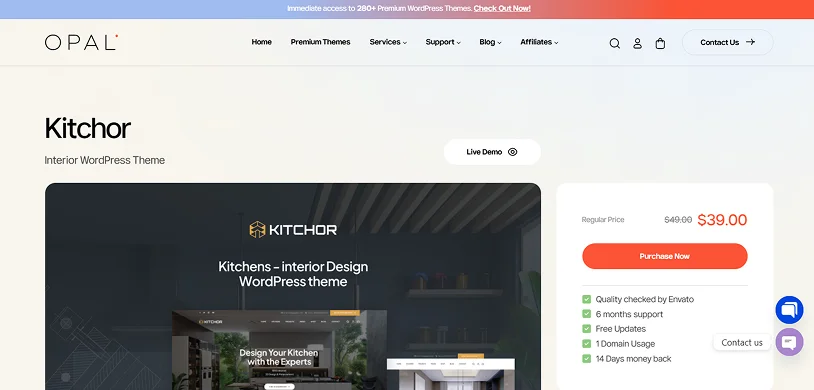Follow the Check Out Now! banner link
This screenshot has height=390, width=814.
point(502,8)
